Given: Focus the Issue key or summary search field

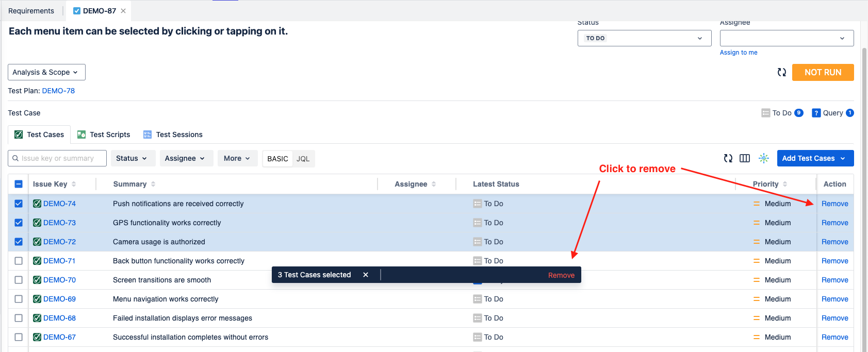Looking at the screenshot, I should click(62, 158).
